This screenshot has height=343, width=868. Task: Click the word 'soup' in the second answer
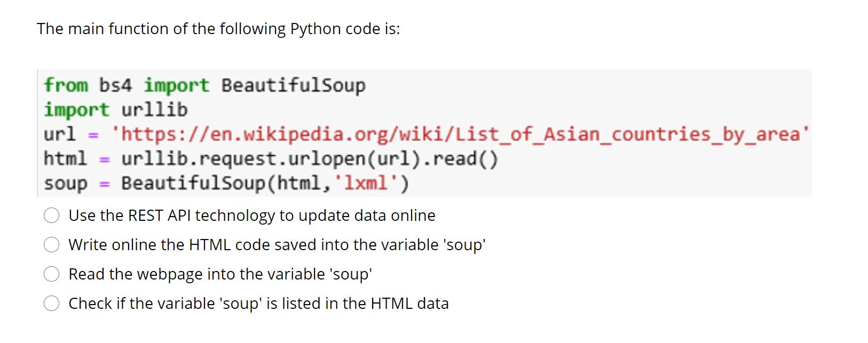[x=467, y=245]
